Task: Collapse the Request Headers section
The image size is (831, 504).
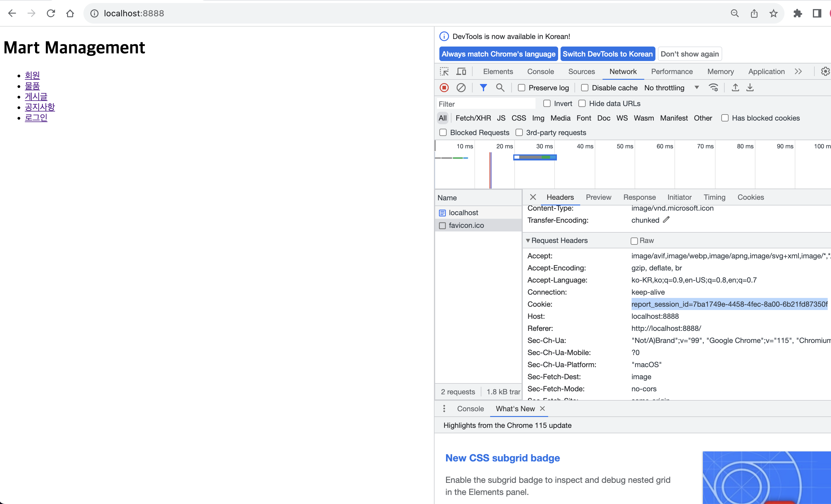Action: tap(528, 241)
